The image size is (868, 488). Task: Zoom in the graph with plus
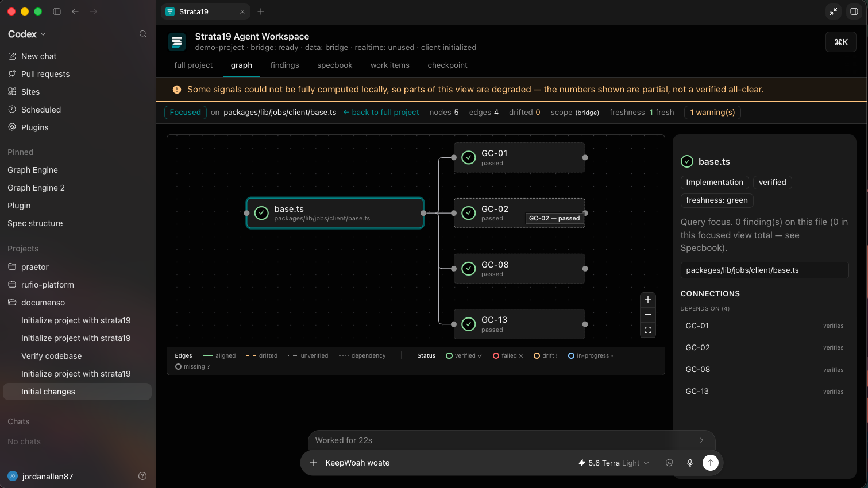(x=648, y=300)
